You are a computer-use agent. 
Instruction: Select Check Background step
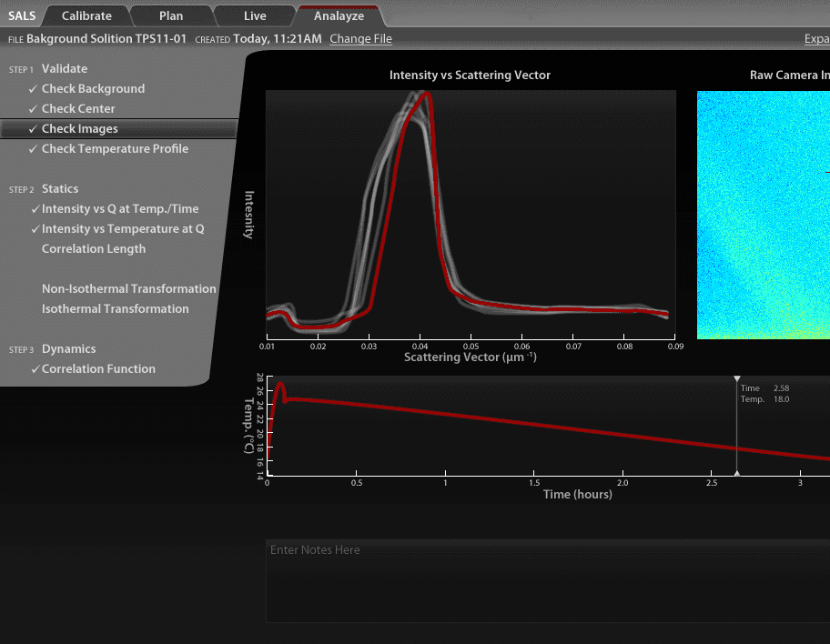(93, 88)
